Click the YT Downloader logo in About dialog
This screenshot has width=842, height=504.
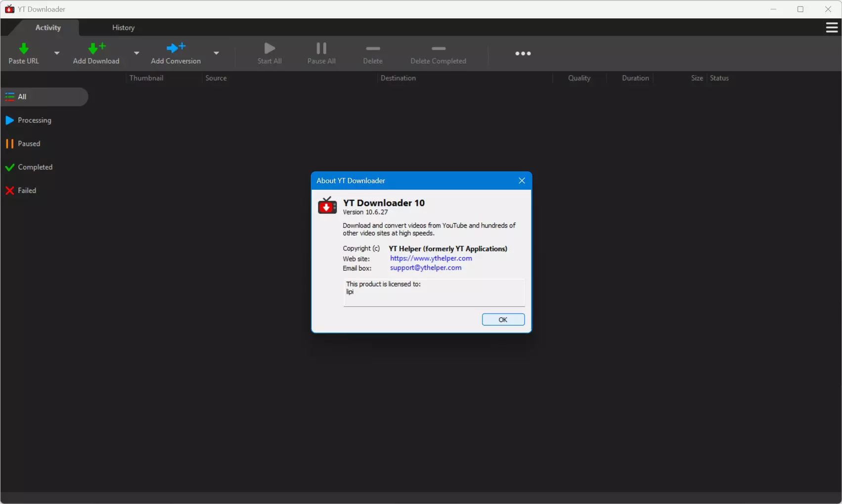tap(327, 206)
